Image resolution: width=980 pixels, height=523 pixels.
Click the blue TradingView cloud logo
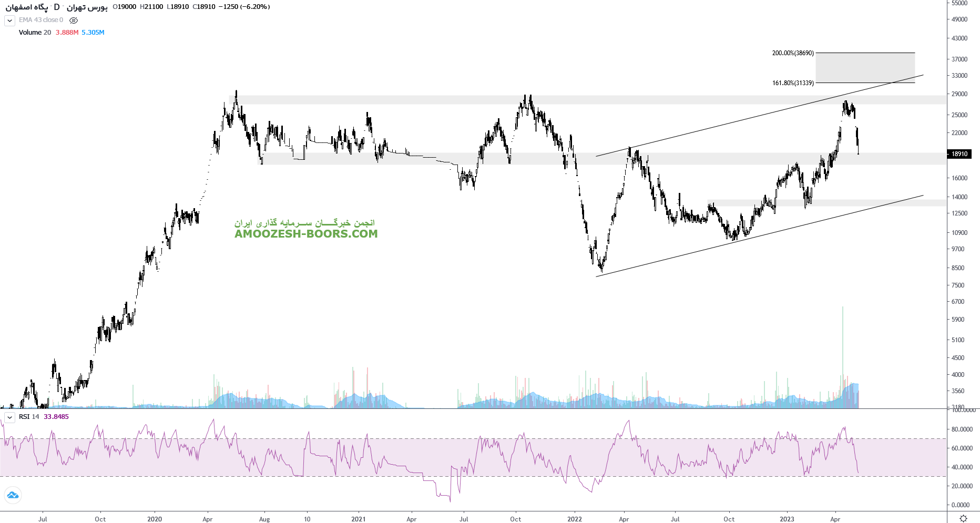(13, 495)
